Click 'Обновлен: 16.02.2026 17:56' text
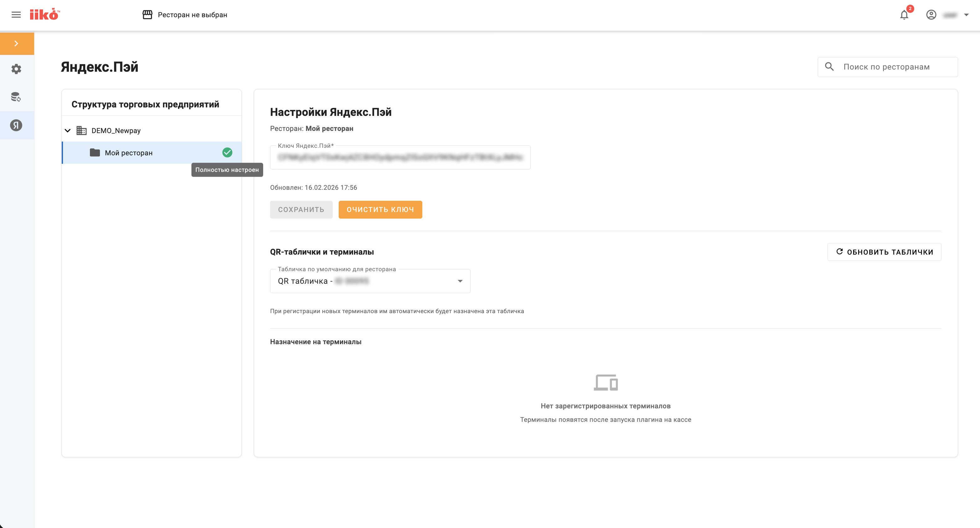 point(314,188)
